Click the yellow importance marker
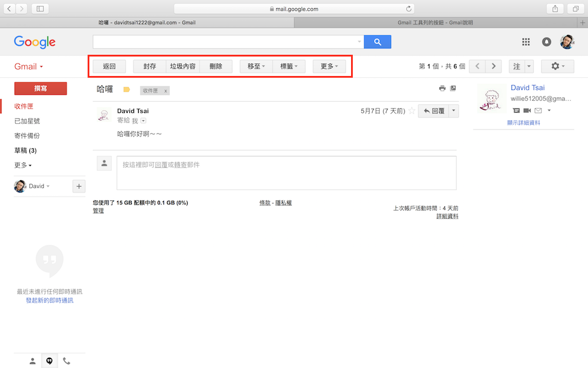Viewport: 588px width, 368px height. coord(126,89)
